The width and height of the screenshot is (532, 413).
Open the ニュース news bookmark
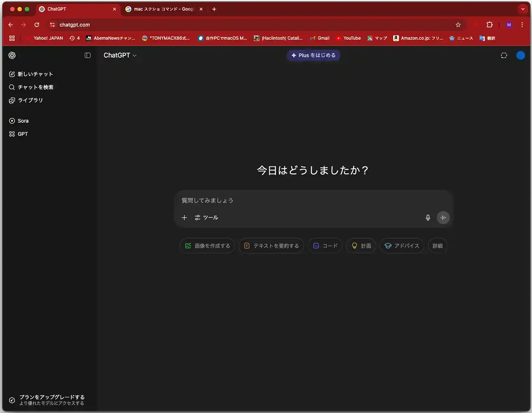(x=461, y=38)
